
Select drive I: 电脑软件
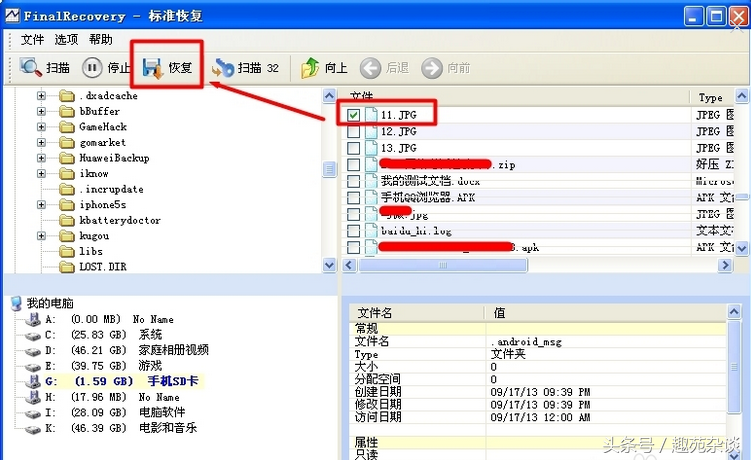[105, 413]
